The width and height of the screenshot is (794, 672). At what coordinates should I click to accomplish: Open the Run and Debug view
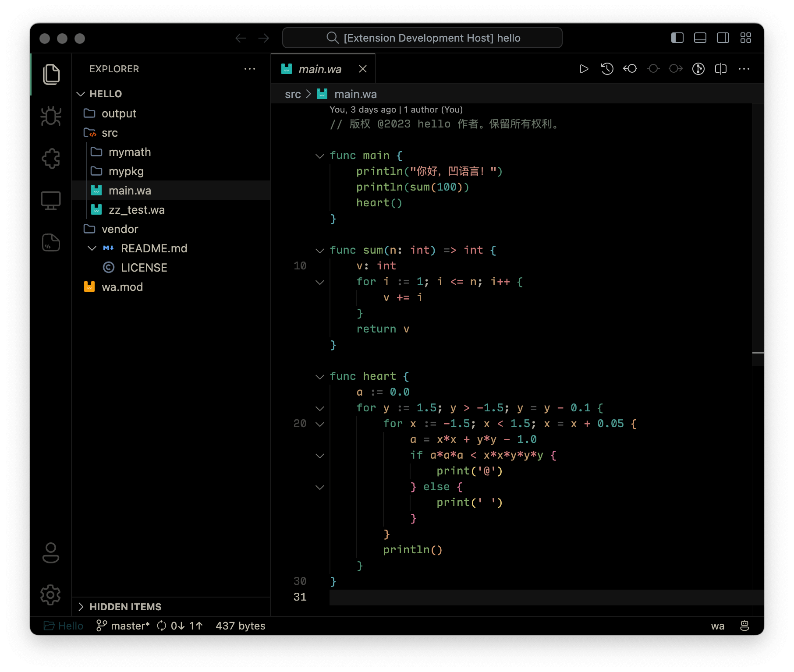click(x=51, y=117)
